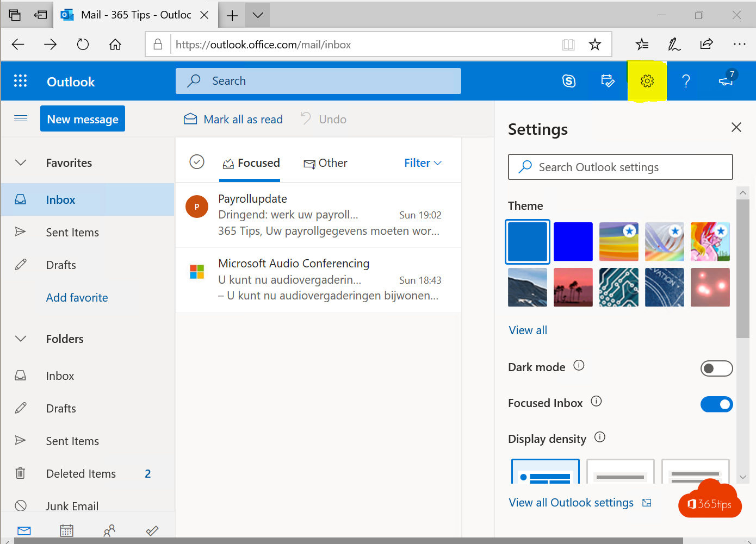Open Skype from the Outlook header
The height and width of the screenshot is (544, 756).
point(569,81)
